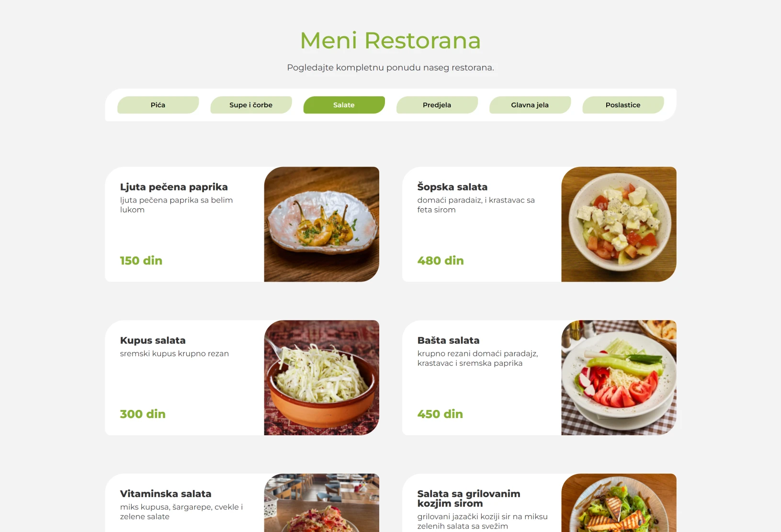The height and width of the screenshot is (532, 781).
Task: Click the Ljuta pečena paprika photo
Action: pyautogui.click(x=321, y=224)
